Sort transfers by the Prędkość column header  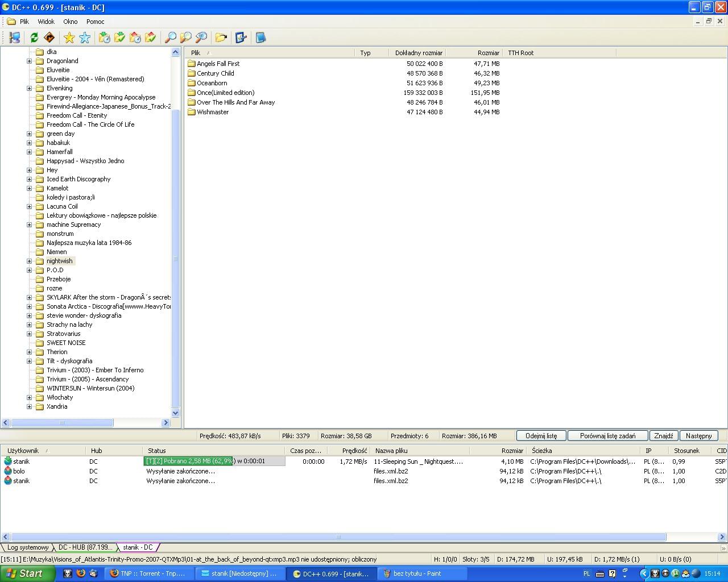(x=348, y=451)
